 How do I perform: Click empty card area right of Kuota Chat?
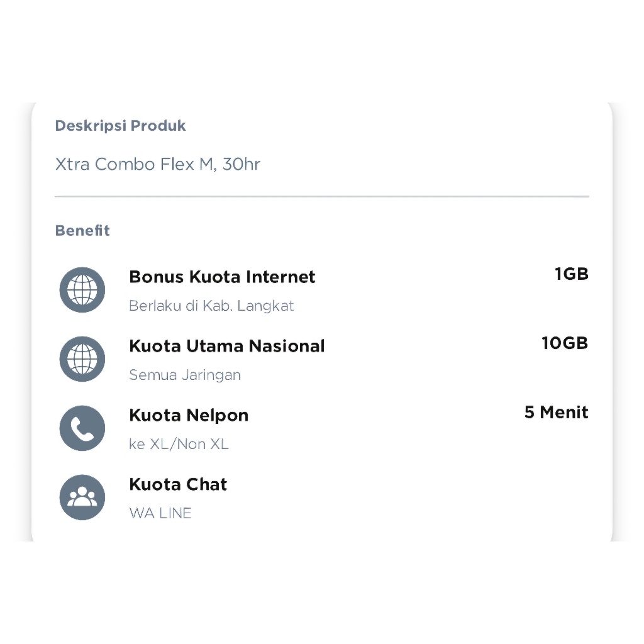point(411,497)
